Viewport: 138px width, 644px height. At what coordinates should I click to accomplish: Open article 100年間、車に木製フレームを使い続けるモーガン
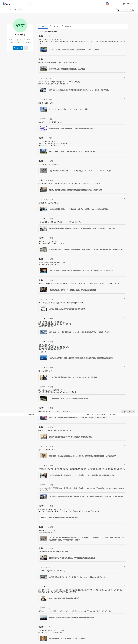pyautogui.click(x=82, y=577)
